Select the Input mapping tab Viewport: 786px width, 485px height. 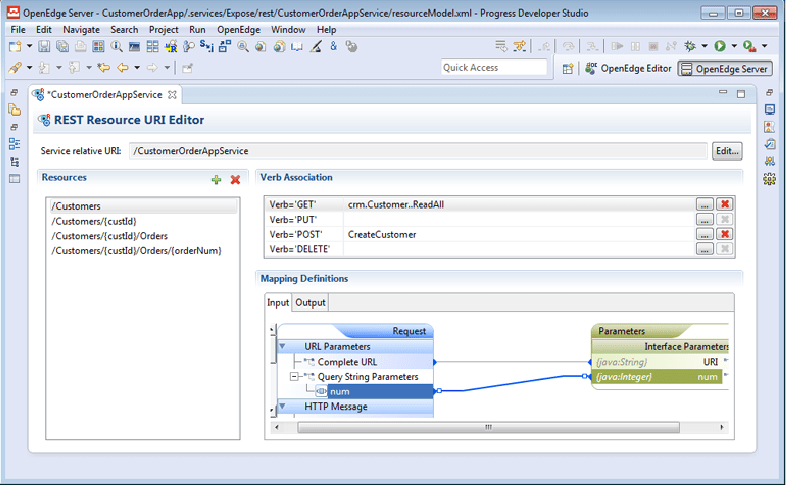pos(278,303)
